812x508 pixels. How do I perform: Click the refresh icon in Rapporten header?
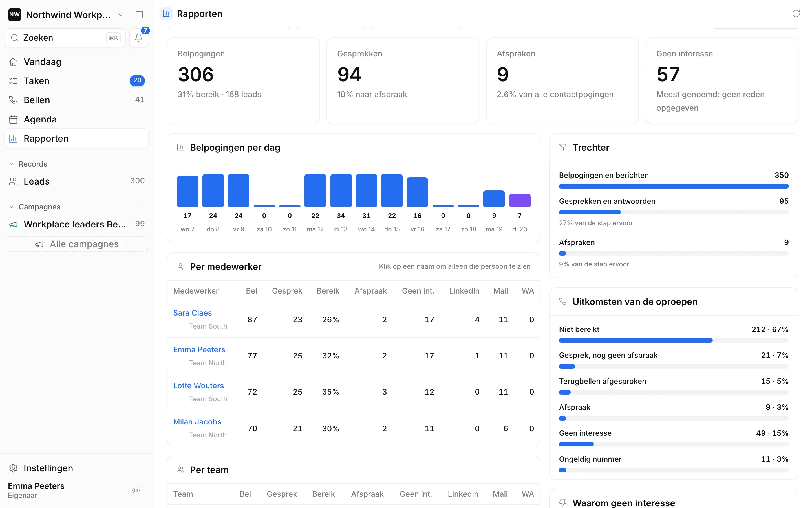pyautogui.click(x=796, y=14)
